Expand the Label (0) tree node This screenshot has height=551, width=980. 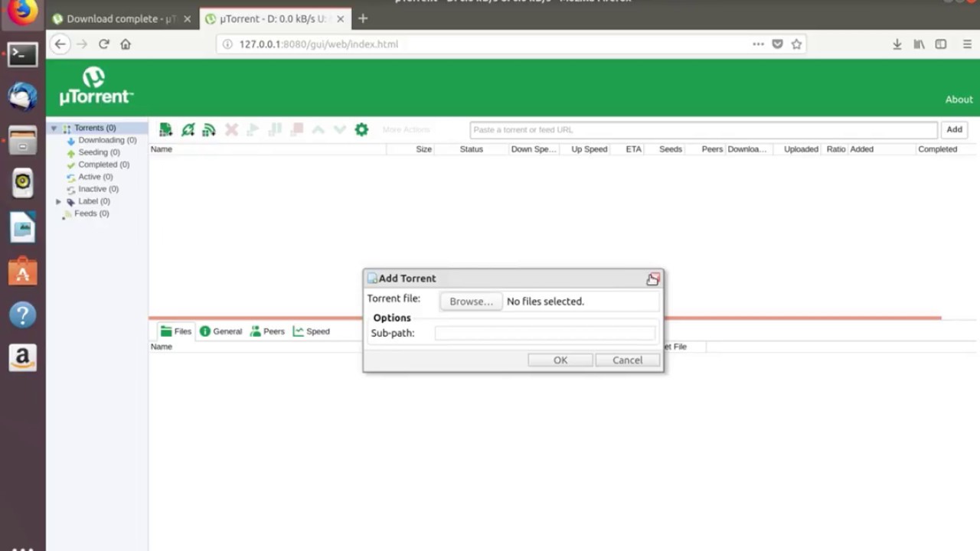[x=58, y=201]
